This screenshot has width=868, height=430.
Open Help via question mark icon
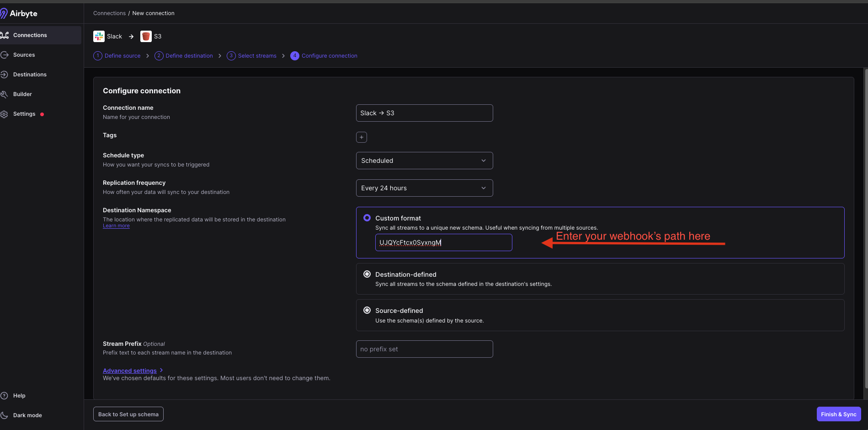5,396
